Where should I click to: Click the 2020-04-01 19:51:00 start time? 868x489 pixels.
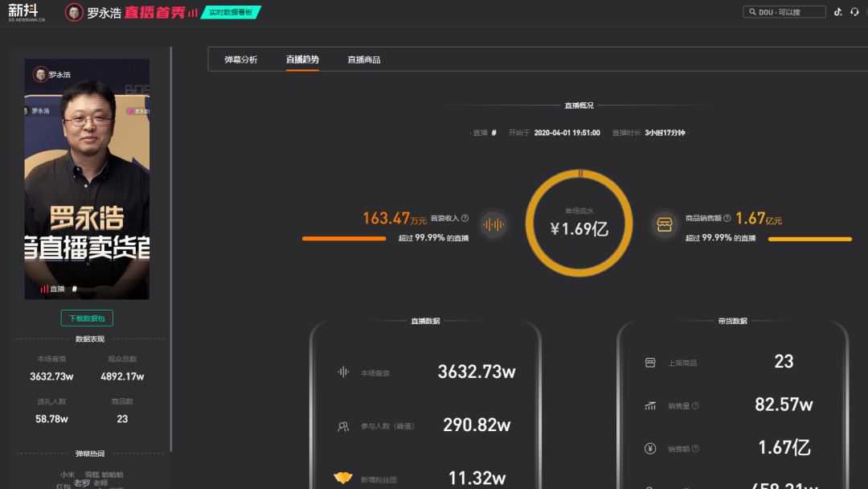(x=567, y=133)
